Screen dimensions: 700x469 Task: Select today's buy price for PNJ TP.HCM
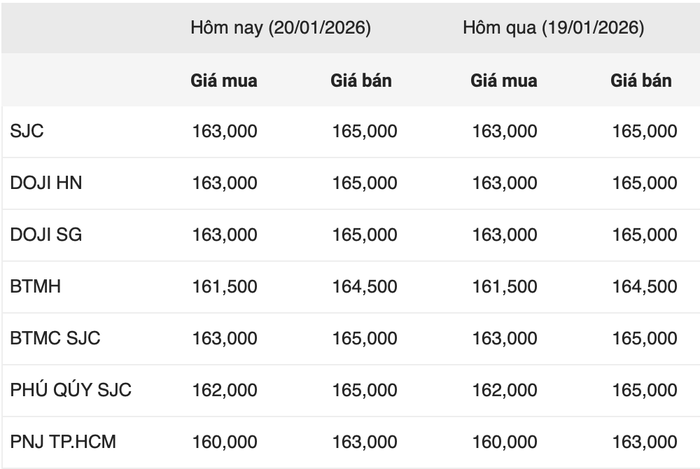click(x=224, y=442)
